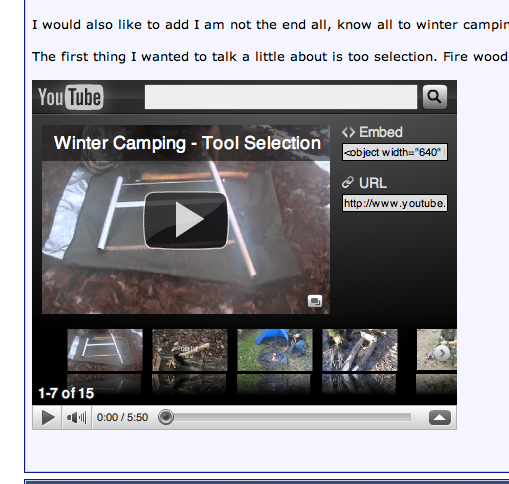Viewport: 509px width, 484px height.
Task: Click the seek bar scrubber handle
Action: tap(166, 417)
